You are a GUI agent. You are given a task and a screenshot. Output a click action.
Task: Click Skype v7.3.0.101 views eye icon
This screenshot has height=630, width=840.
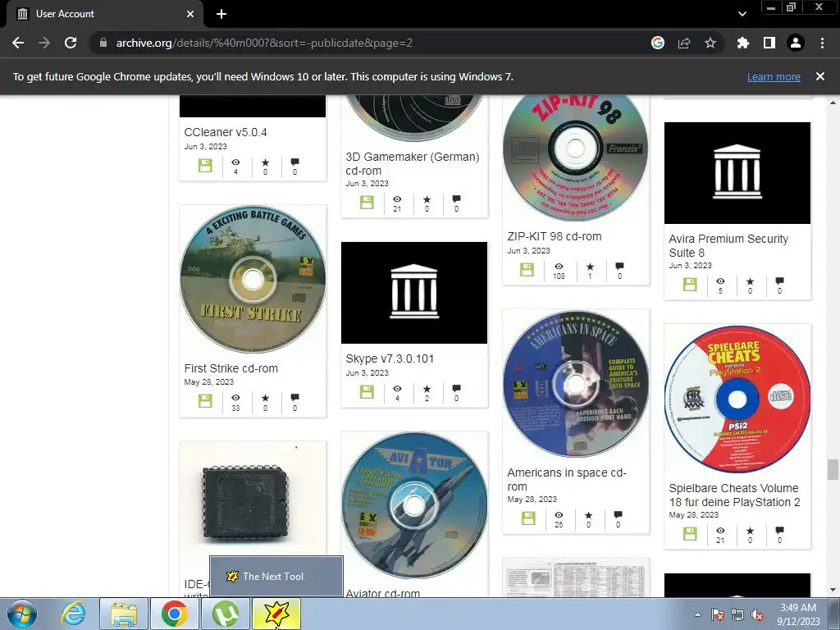tap(397, 389)
